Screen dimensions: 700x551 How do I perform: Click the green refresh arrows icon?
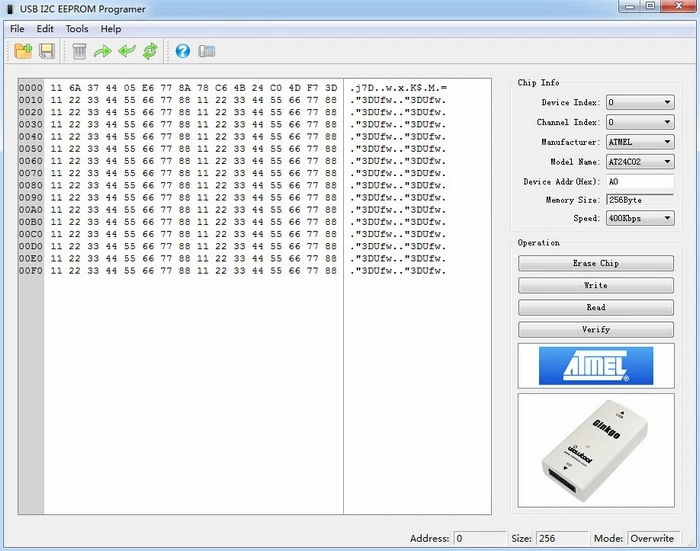[150, 51]
